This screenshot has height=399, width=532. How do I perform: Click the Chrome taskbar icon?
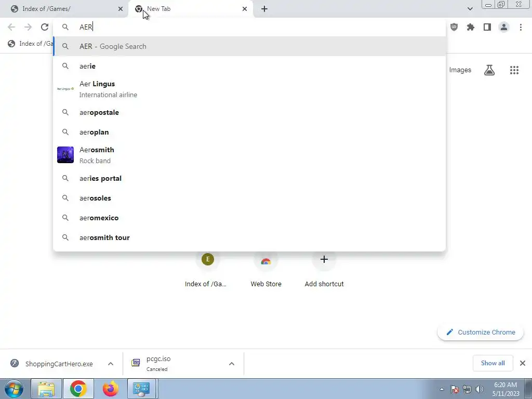(x=78, y=389)
